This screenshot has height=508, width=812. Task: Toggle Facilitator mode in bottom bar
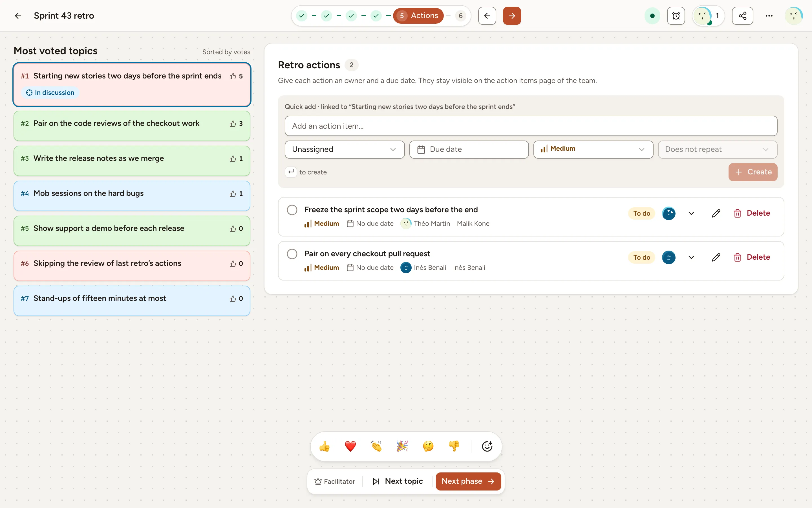tap(335, 481)
